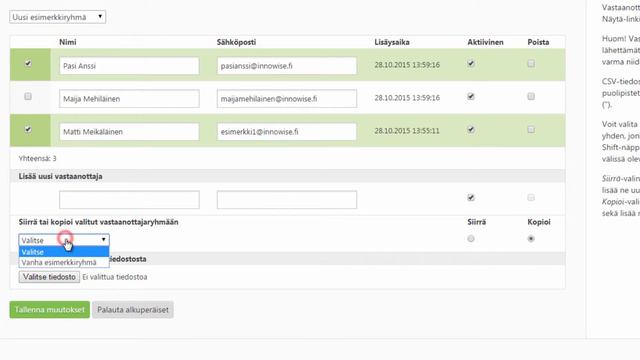Open the Uusi esimerkkiryhmä group dropdown
Image resolution: width=640 pixels, height=360 pixels.
(x=58, y=17)
